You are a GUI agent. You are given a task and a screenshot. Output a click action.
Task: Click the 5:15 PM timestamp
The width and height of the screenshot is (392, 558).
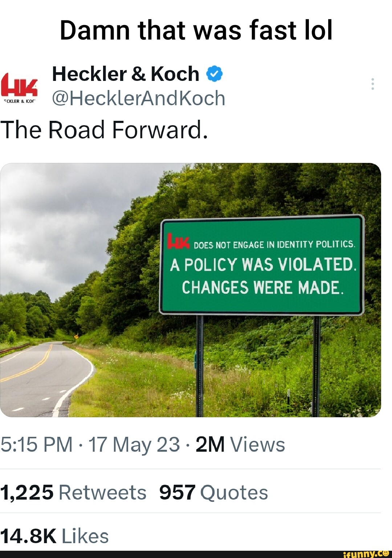[36, 444]
